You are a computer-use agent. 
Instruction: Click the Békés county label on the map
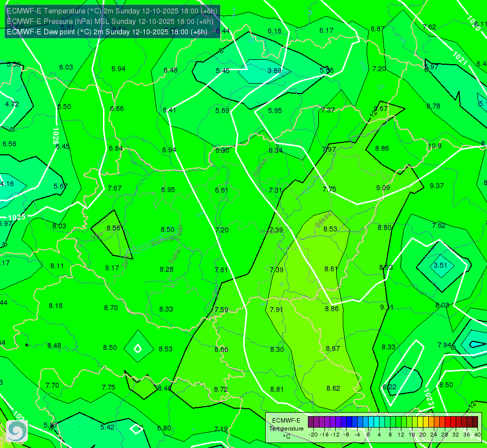click(x=323, y=220)
